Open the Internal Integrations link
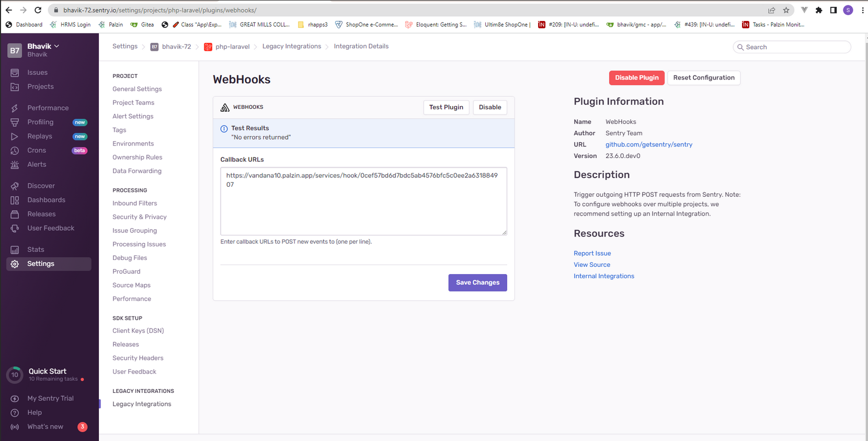The height and width of the screenshot is (441, 868). 604,276
